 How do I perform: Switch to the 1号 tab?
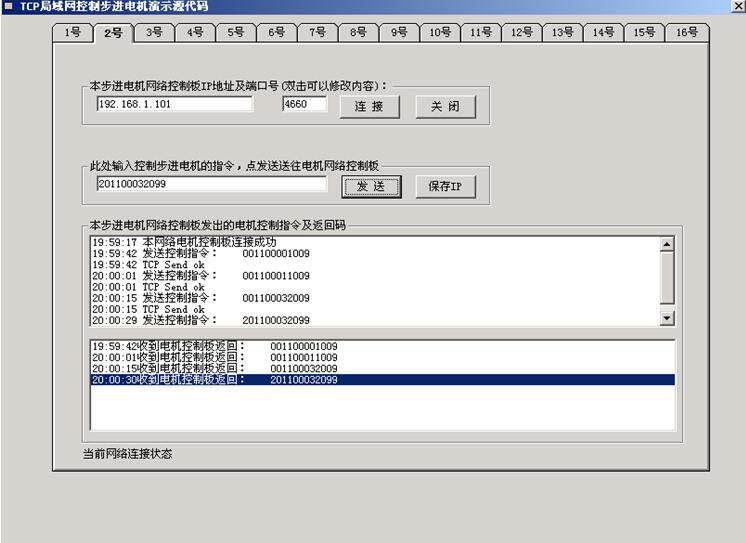(73, 33)
